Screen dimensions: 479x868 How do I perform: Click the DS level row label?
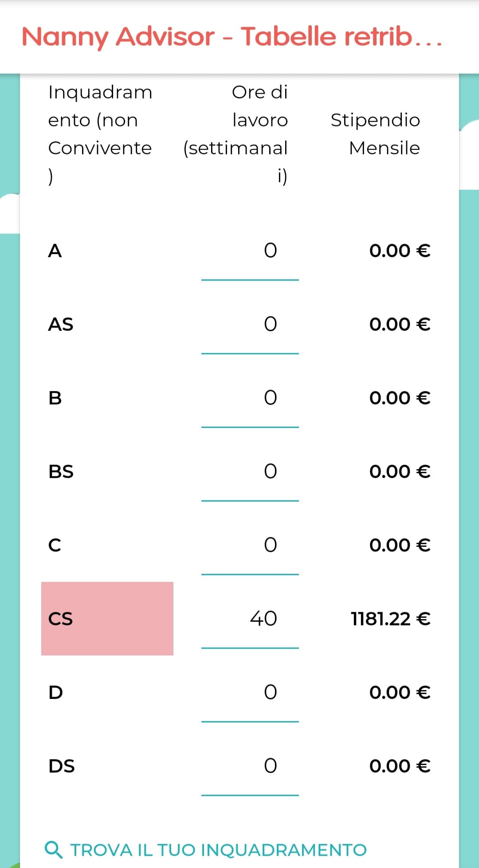click(62, 766)
